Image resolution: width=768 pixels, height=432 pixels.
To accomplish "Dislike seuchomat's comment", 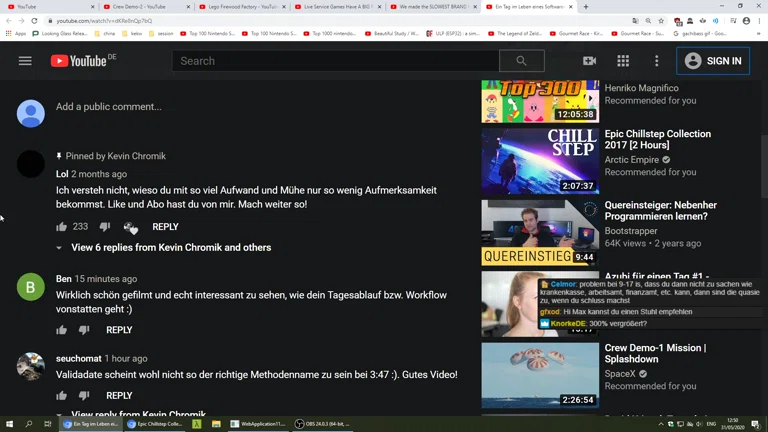I will (84, 396).
